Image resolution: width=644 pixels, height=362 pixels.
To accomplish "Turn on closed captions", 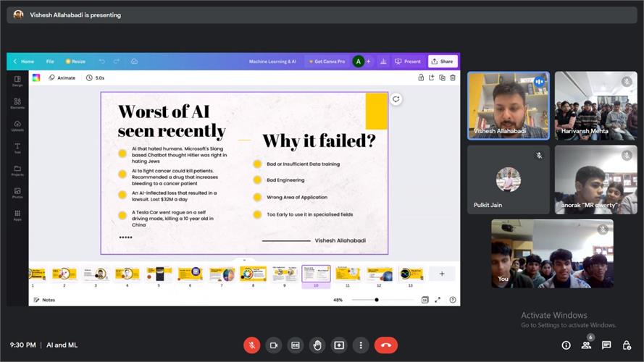I will tap(295, 345).
